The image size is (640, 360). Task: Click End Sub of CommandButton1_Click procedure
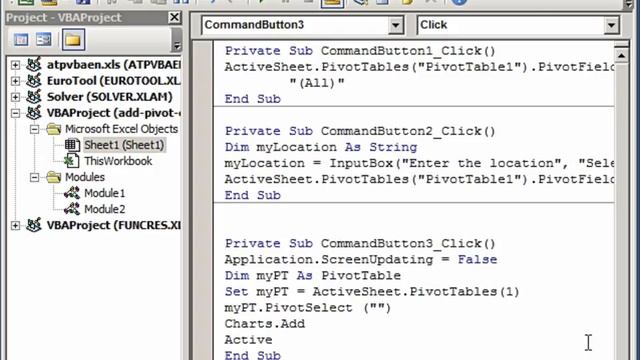[x=253, y=99]
